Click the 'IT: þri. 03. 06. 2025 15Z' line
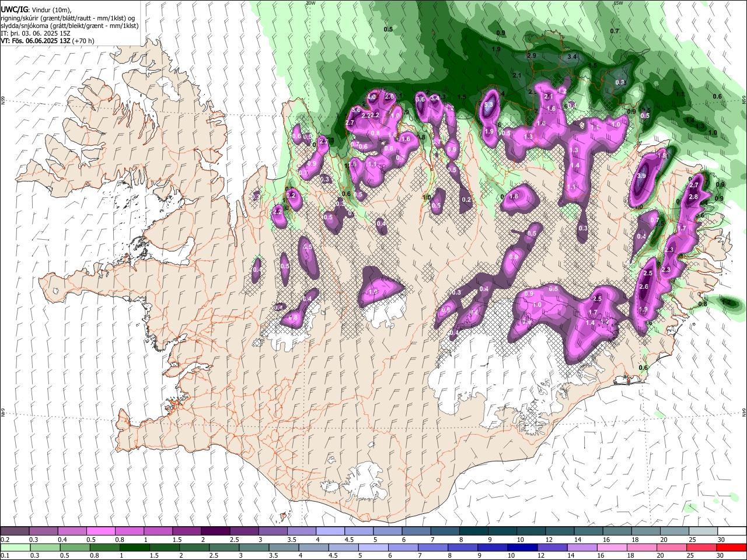 (x=36, y=33)
